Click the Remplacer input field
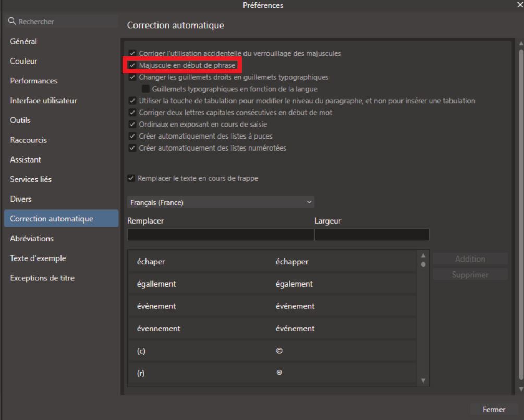 (221, 234)
